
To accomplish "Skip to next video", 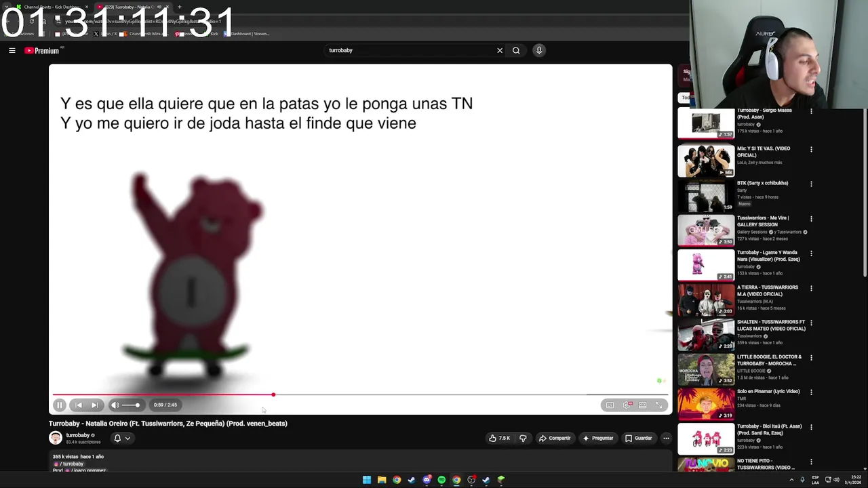I will (95, 405).
